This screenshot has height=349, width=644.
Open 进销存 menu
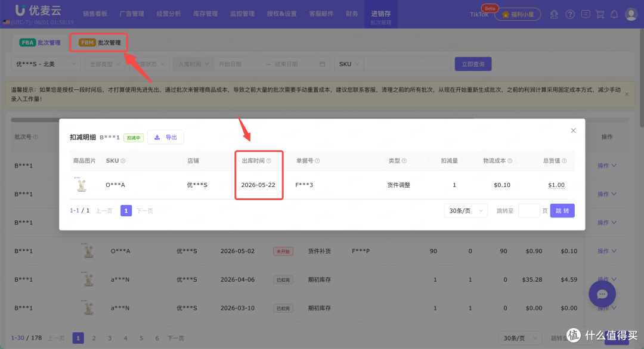coord(380,14)
